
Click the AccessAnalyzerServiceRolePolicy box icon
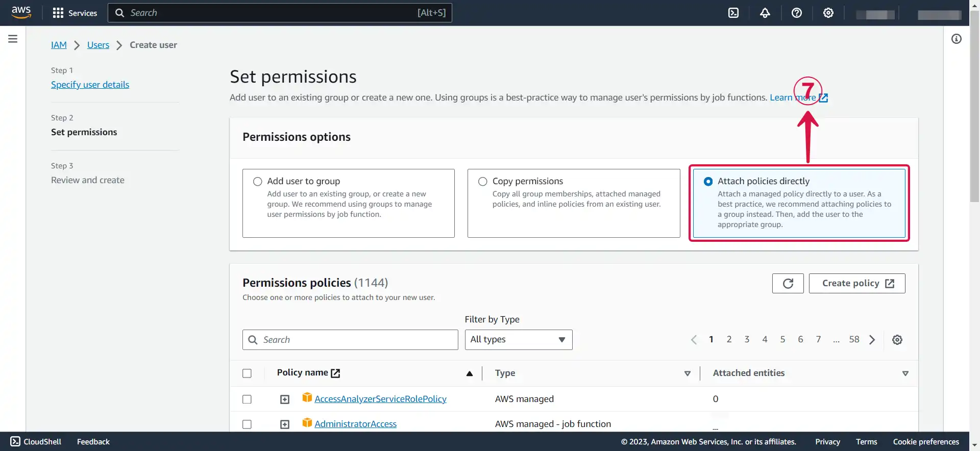tap(307, 397)
